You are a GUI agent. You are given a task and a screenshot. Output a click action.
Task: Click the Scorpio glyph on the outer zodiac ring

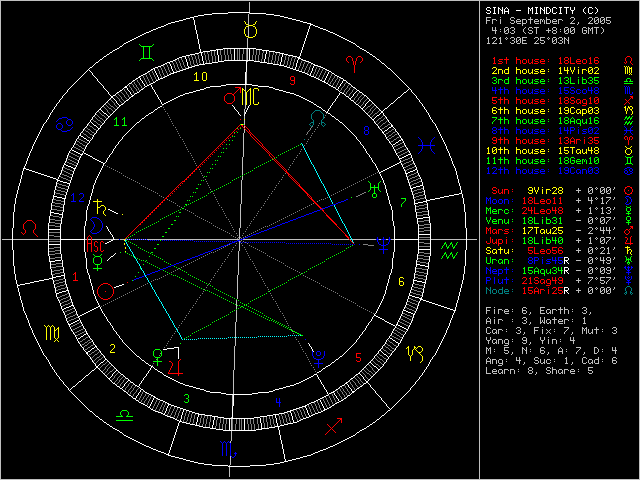[x=229, y=449]
